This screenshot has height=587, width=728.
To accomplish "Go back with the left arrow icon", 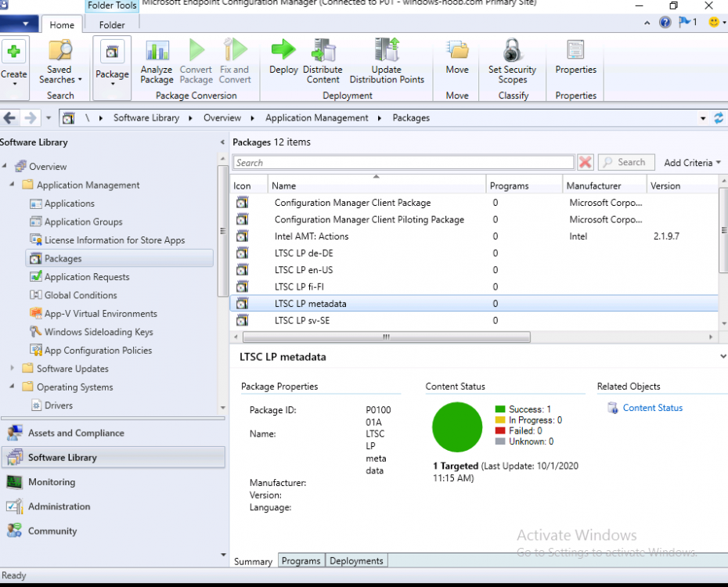I will point(9,118).
